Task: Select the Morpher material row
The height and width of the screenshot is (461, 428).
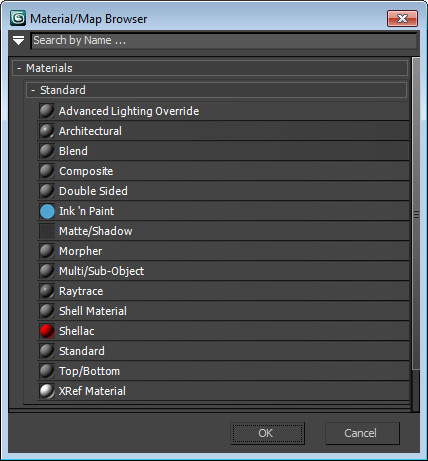Action: pos(223,251)
